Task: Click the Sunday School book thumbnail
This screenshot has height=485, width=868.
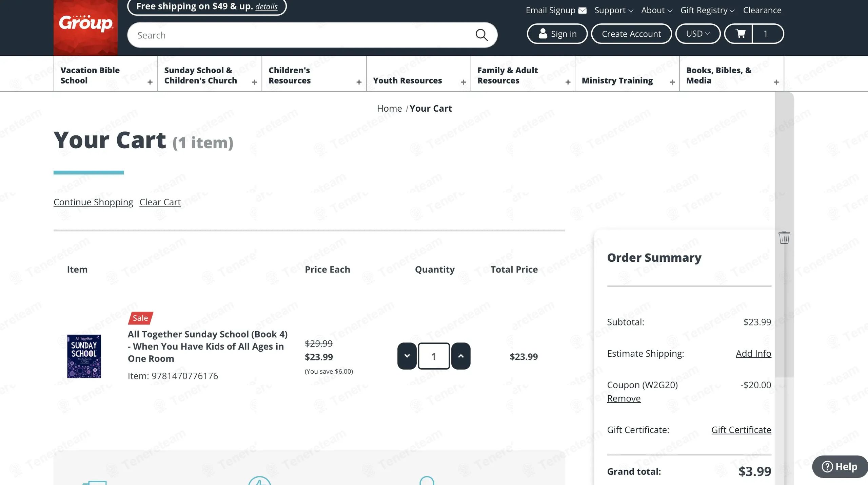Action: (x=84, y=356)
